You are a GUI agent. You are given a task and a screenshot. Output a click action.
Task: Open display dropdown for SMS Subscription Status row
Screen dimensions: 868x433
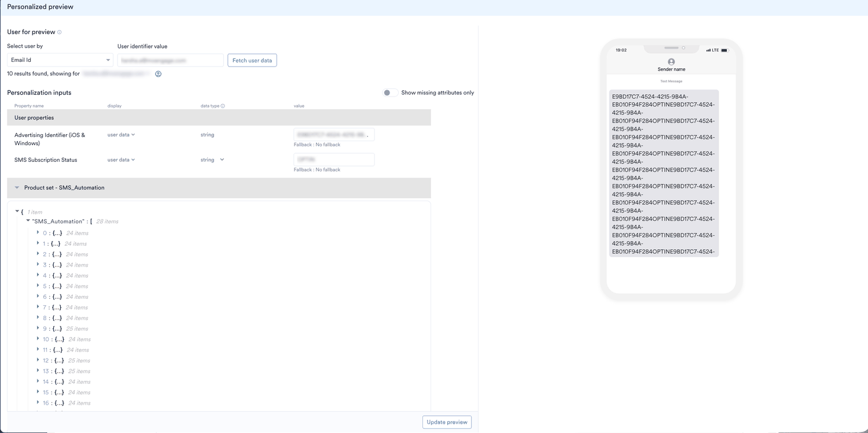point(122,160)
